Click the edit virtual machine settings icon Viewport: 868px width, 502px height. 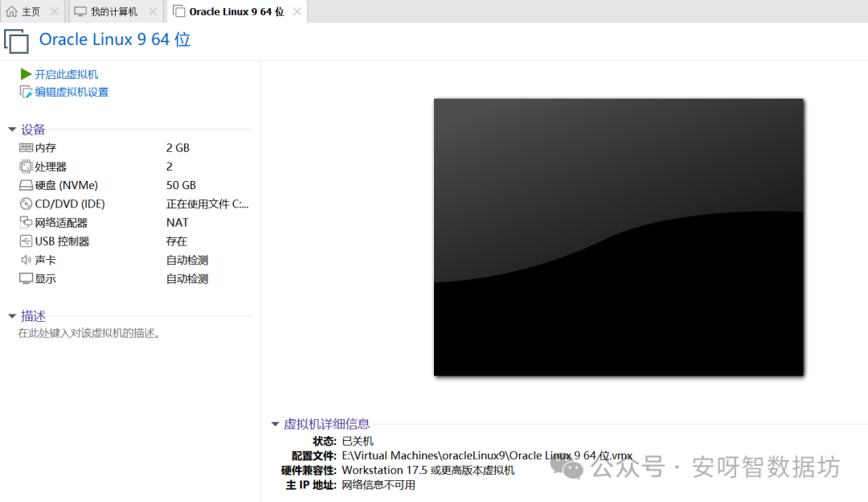tap(26, 92)
